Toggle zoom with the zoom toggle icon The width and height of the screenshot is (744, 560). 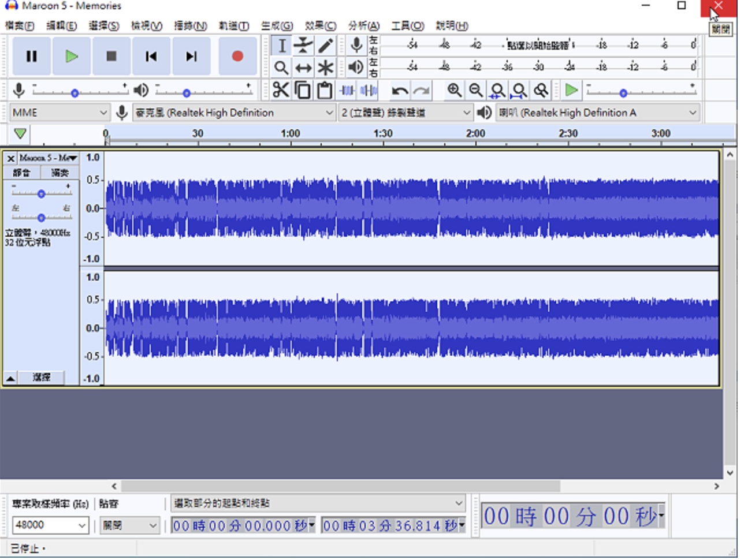[x=541, y=91]
